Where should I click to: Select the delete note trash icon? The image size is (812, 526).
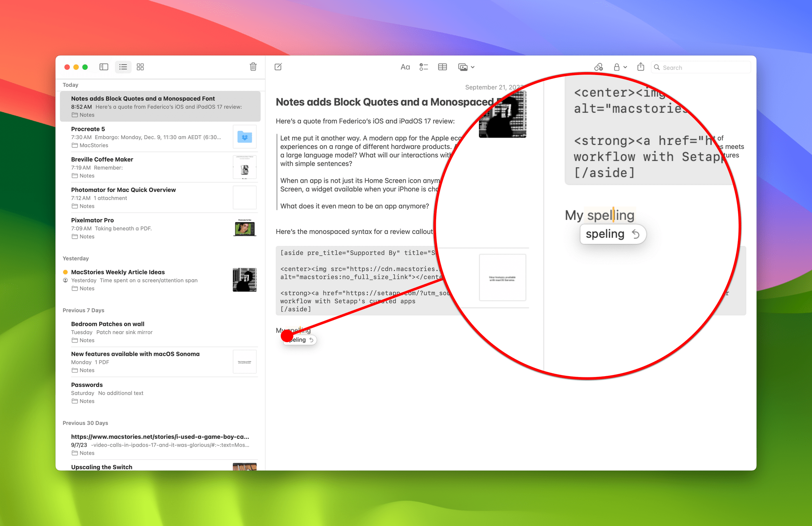pos(253,67)
